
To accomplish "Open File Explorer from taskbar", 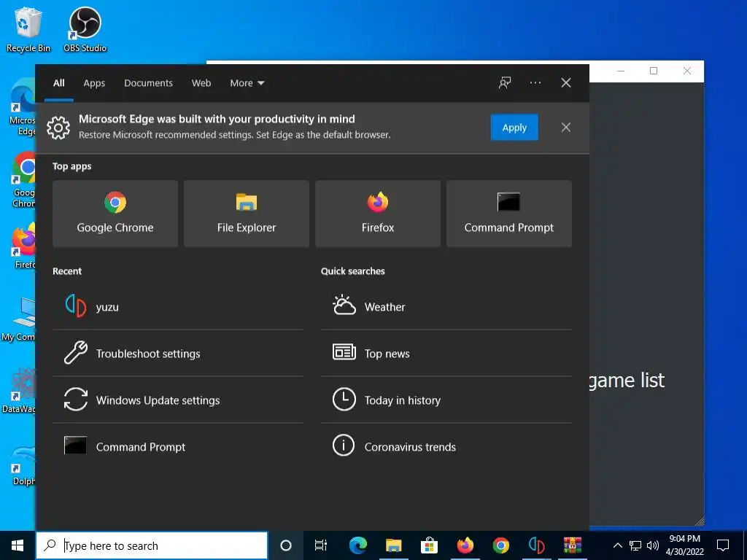I will [x=393, y=545].
